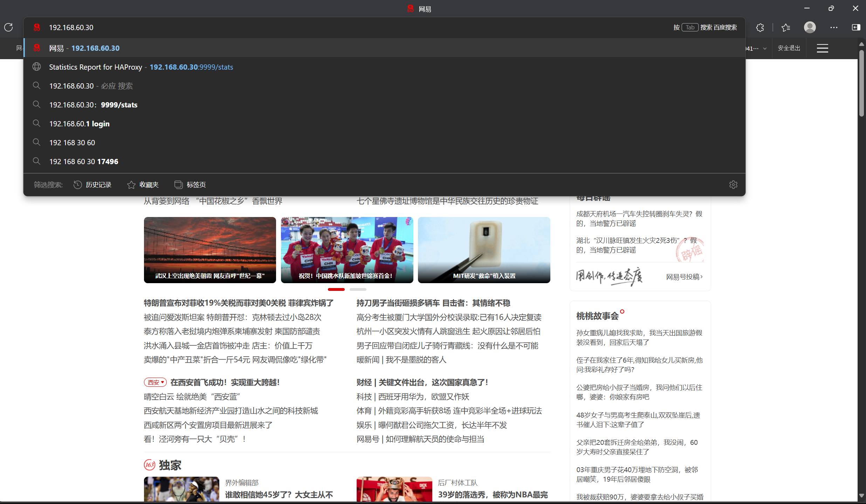Open story 48岁女子与男高考生爬泰山
Screen dimensions: 866x504
click(638, 420)
